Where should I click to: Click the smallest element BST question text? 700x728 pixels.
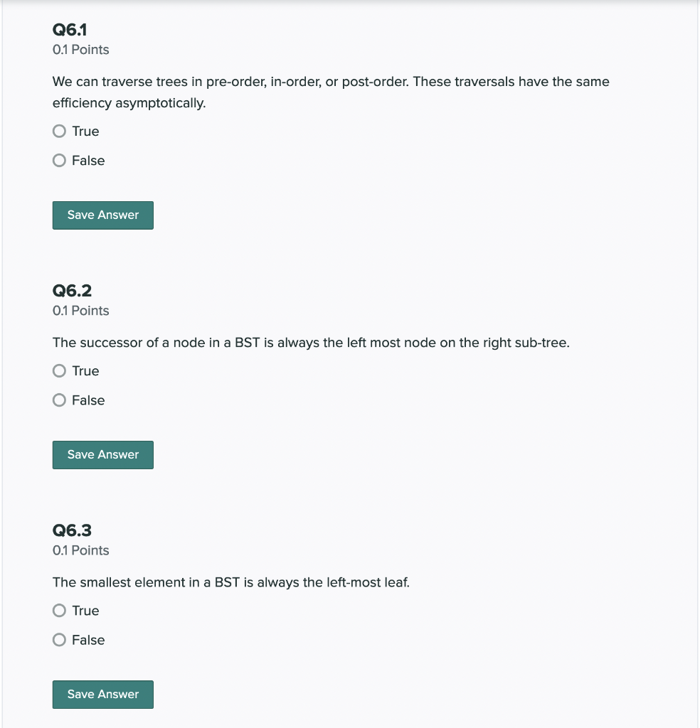point(230,582)
